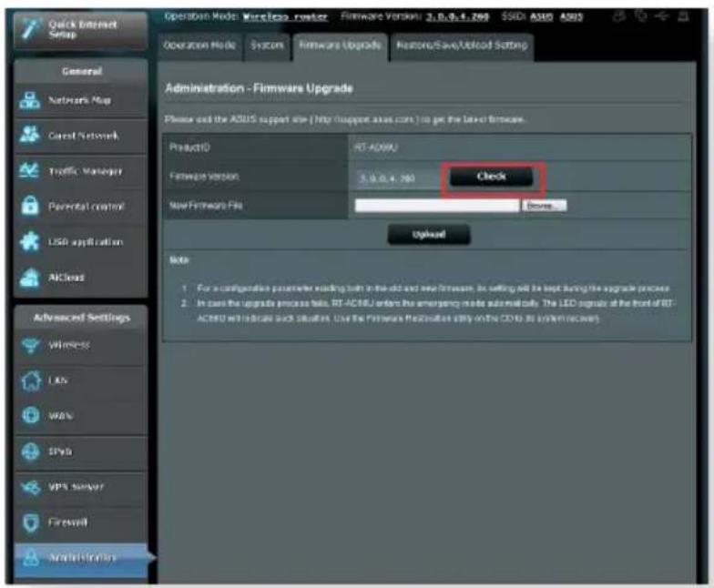Open the Network Map icon
The width and height of the screenshot is (714, 588).
(29, 100)
